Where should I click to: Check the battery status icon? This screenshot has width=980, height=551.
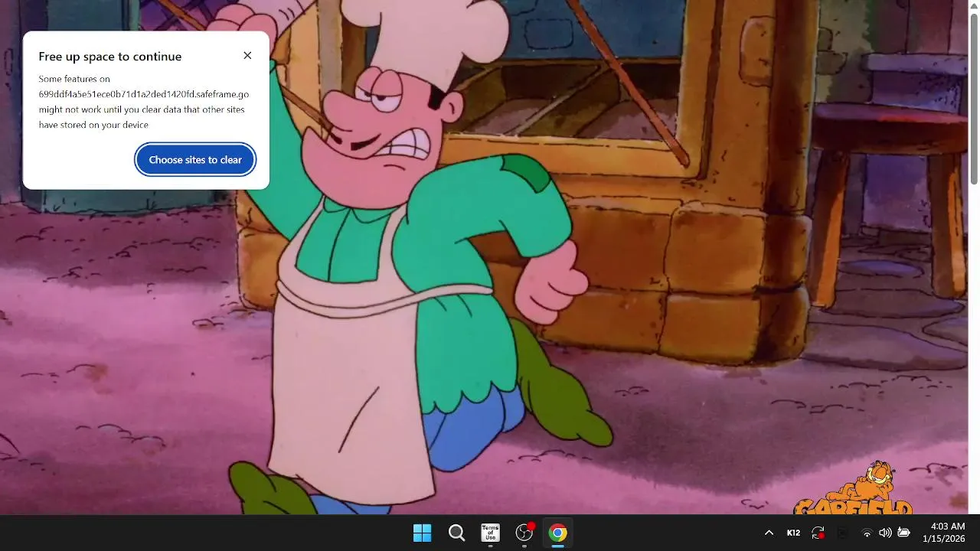[x=904, y=533]
